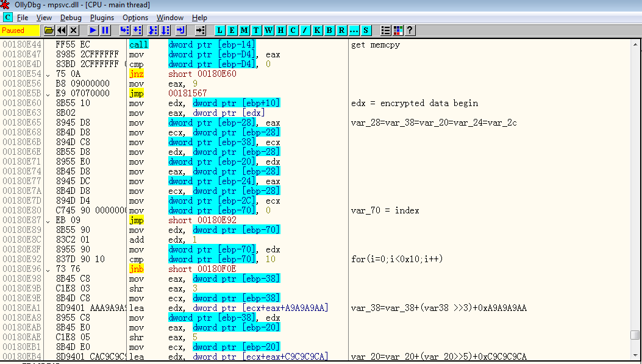The image size is (642, 364).
Task: Open Memory map with M button
Action: pyautogui.click(x=244, y=30)
